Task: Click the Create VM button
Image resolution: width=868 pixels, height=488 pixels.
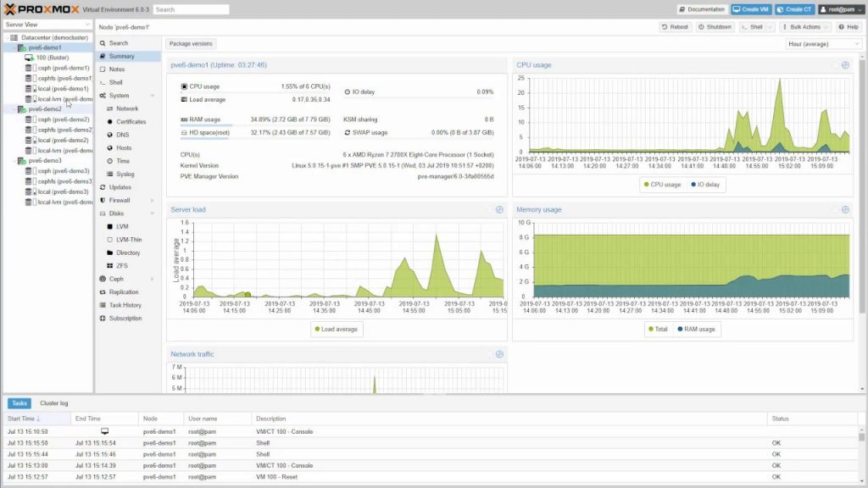Action: coord(750,9)
